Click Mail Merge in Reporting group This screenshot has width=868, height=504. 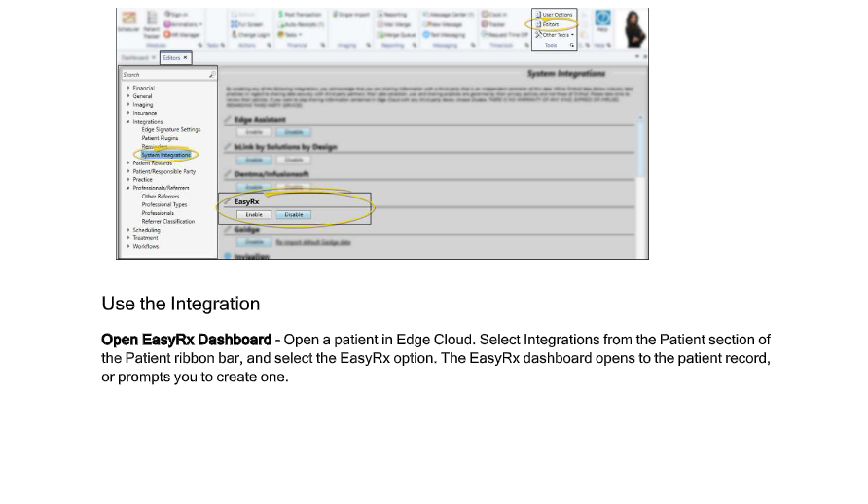[x=393, y=24]
